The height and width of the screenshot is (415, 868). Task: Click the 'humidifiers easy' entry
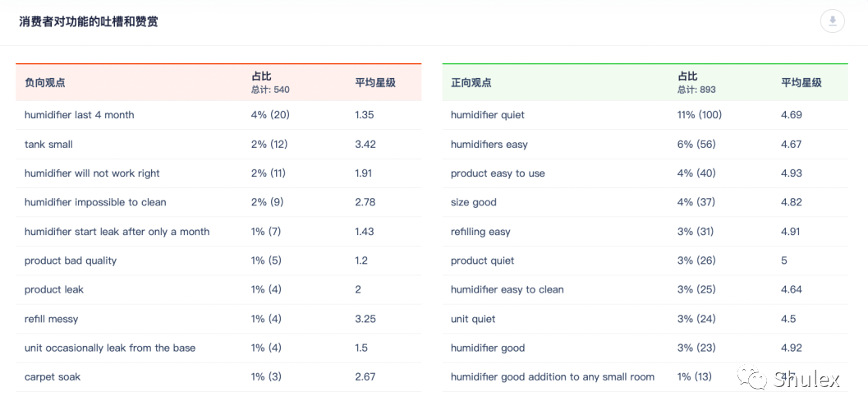[489, 145]
